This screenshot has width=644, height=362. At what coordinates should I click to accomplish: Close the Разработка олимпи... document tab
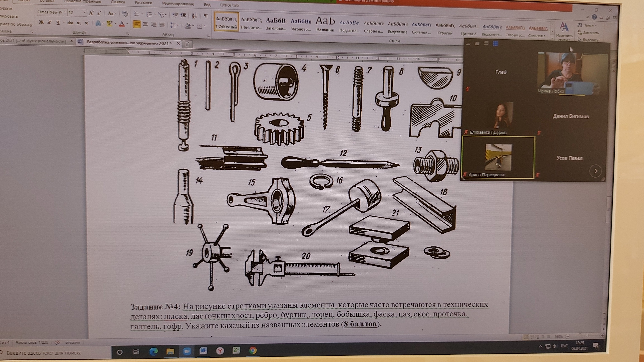coord(178,43)
